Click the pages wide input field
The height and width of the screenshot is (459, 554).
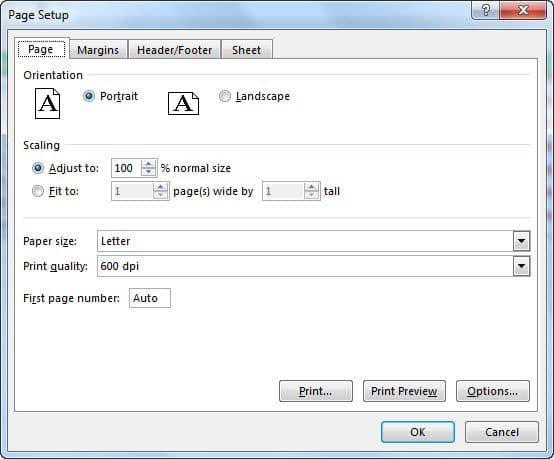click(x=132, y=191)
